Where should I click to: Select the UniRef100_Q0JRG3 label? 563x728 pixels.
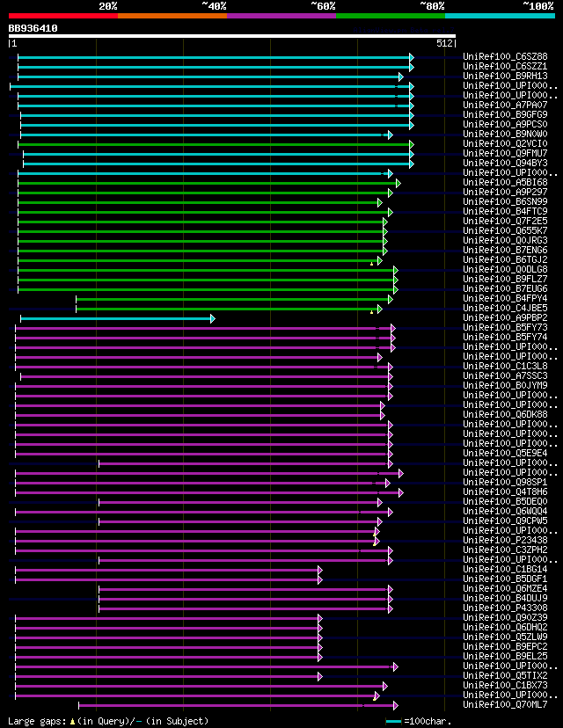[505, 241]
